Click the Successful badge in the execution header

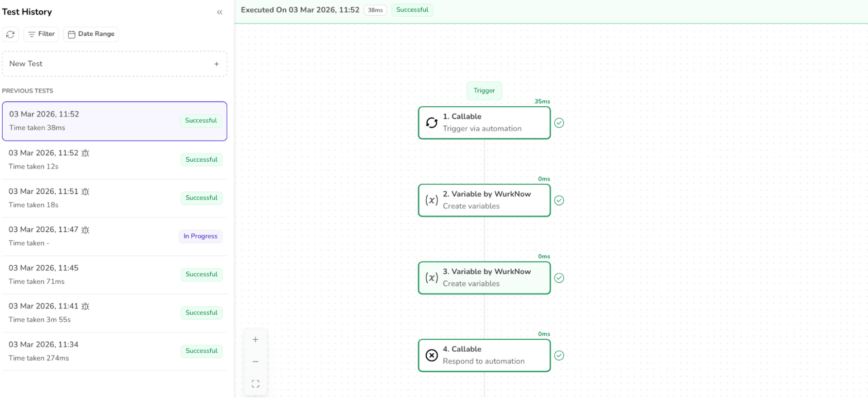tap(412, 10)
